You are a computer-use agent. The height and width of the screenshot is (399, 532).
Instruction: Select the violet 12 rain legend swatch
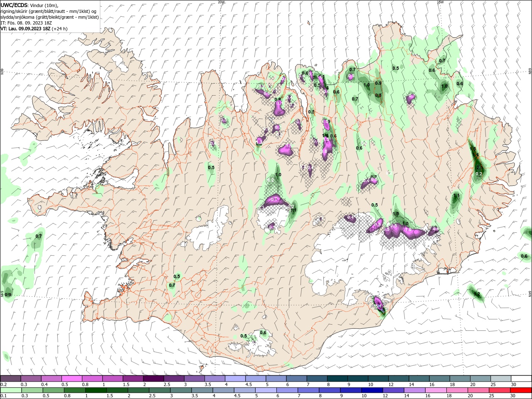click(x=393, y=390)
